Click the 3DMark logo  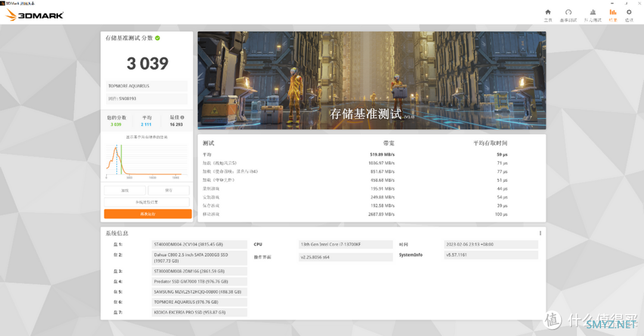[35, 15]
